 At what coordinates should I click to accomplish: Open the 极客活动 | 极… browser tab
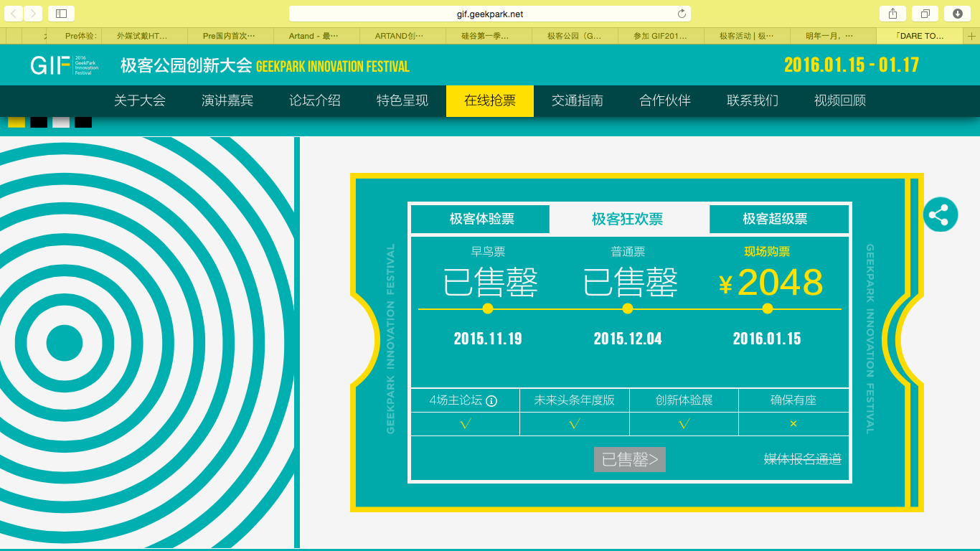[x=748, y=36]
